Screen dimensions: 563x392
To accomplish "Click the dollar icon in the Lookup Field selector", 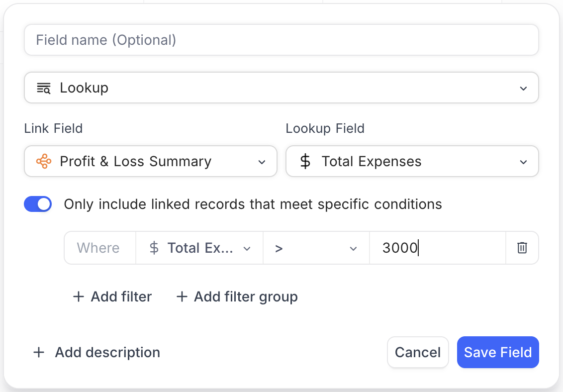I will pyautogui.click(x=305, y=161).
